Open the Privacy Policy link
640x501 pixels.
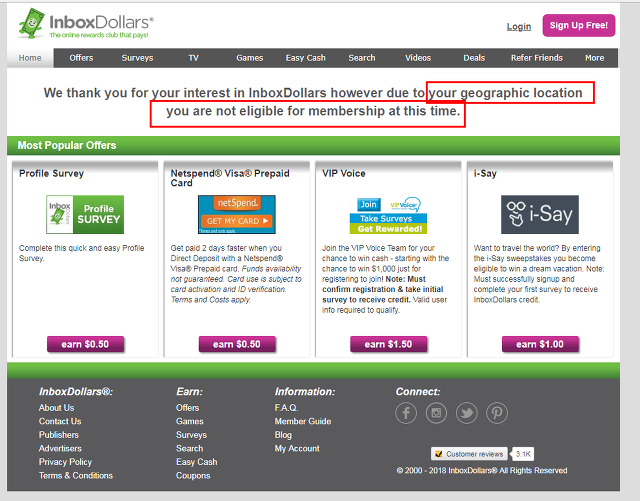click(65, 462)
